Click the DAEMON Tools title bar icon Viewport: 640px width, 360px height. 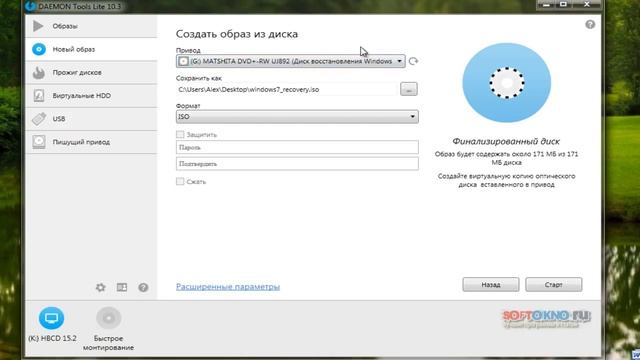point(30,6)
